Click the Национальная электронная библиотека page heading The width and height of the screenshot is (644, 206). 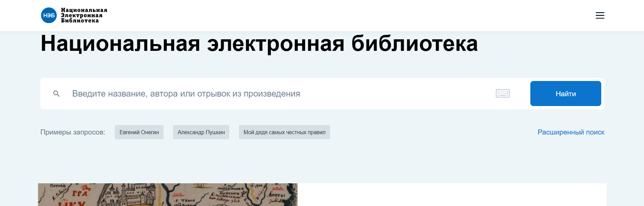(x=259, y=43)
